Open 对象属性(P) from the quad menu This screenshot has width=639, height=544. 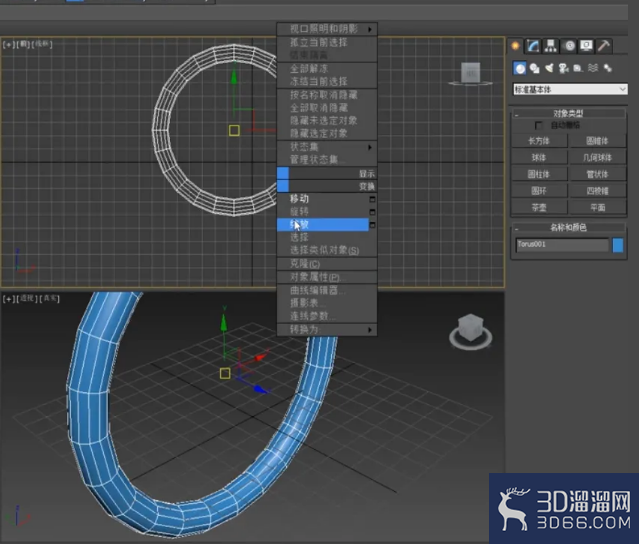coord(327,277)
